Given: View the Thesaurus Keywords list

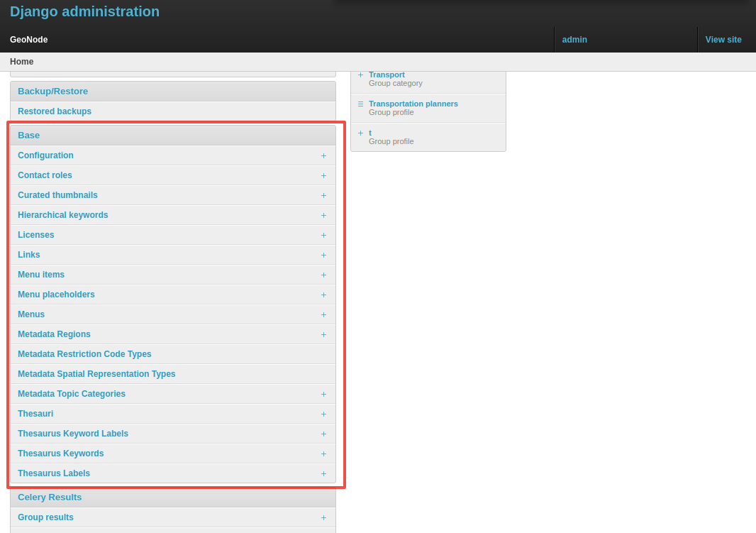Looking at the screenshot, I should [x=62, y=454].
